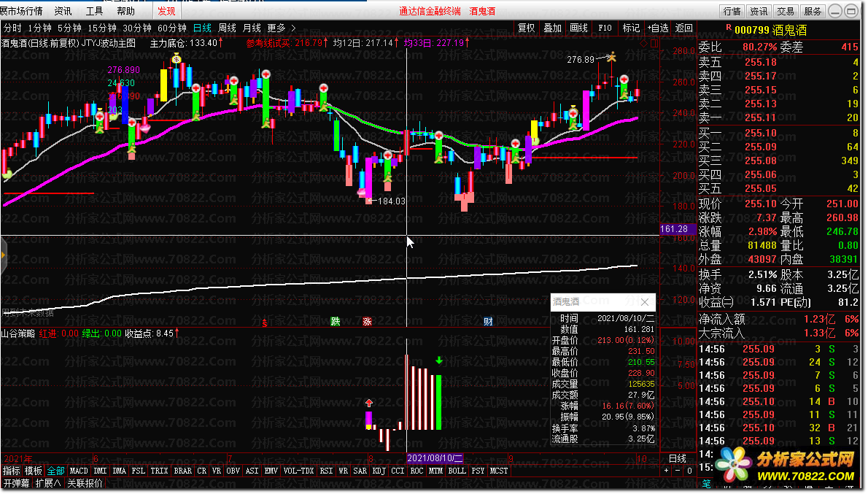The image size is (868, 494).
Task: Open the 叠加 overlay option
Action: (552, 28)
